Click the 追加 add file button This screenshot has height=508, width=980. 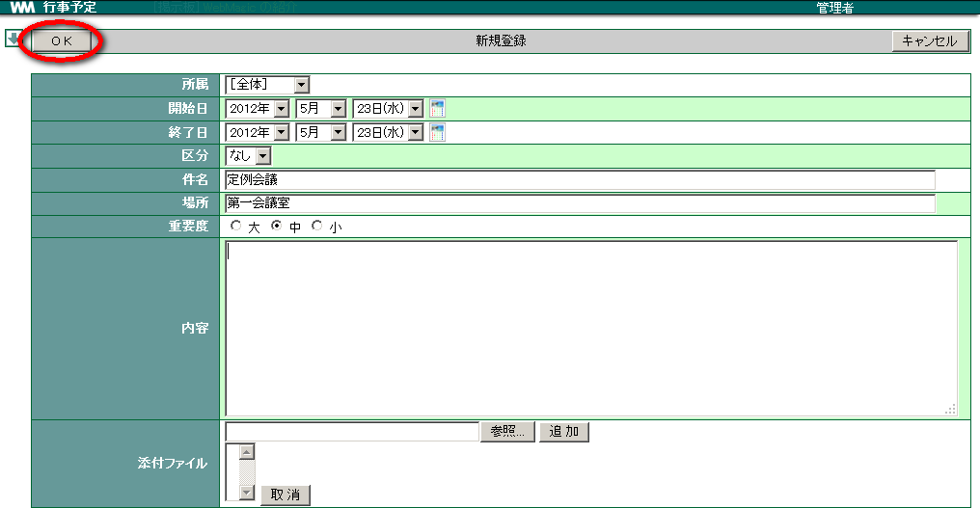tap(563, 431)
